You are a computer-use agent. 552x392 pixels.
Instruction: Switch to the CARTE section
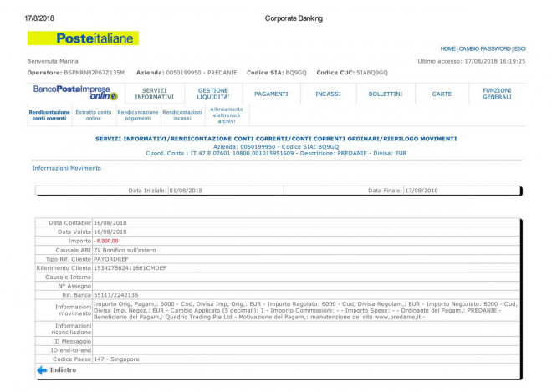442,94
